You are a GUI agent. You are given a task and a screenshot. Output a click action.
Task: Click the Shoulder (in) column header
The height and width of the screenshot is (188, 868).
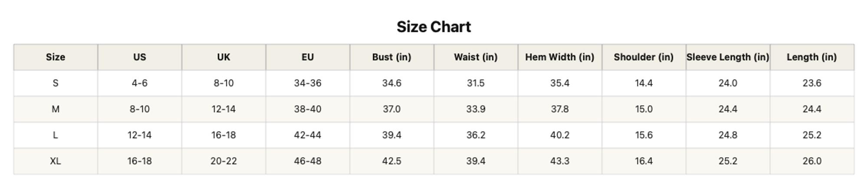(644, 57)
